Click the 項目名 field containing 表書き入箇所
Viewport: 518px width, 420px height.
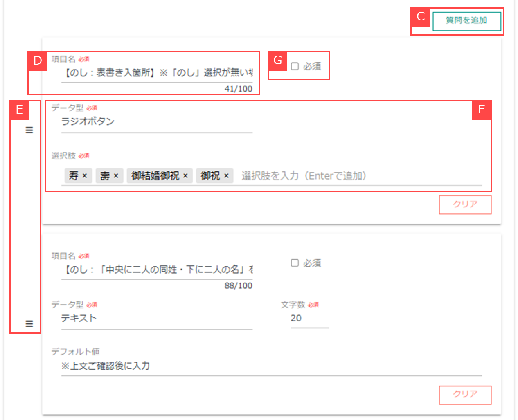(x=156, y=73)
